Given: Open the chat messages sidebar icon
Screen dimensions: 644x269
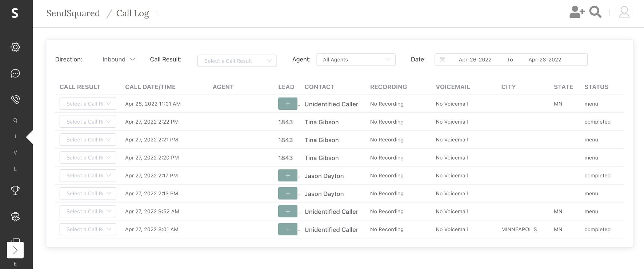Looking at the screenshot, I should 15,73.
